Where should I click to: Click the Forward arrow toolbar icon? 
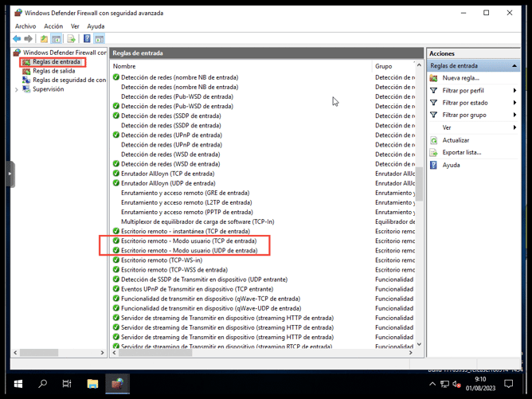[x=29, y=39]
